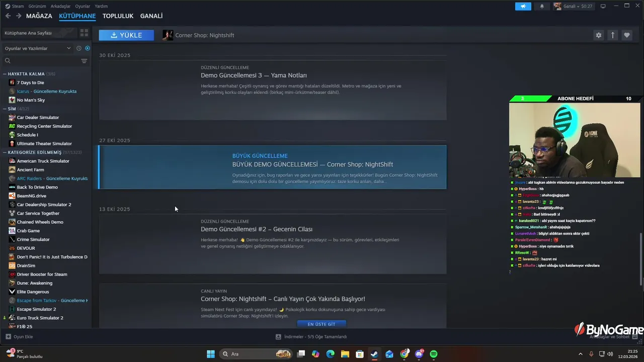This screenshot has height=362, width=644.
Task: Open Microsoft Edge from the taskbar
Action: pos(330,354)
